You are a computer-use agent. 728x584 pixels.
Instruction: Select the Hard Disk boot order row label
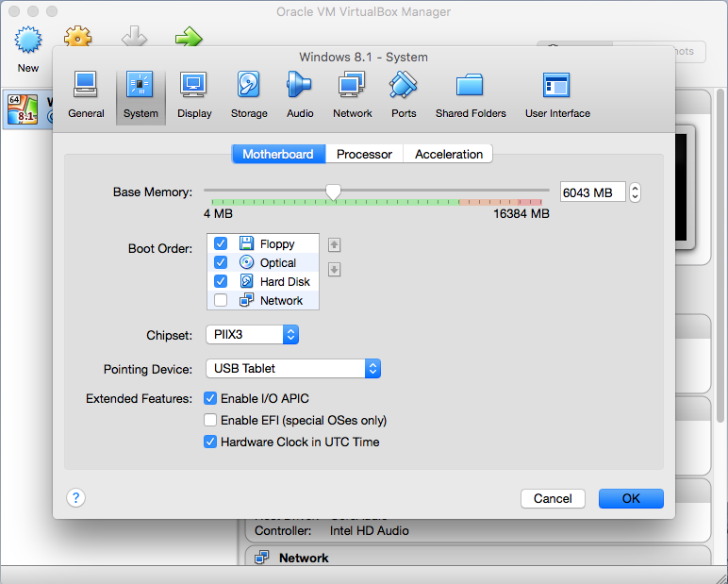tap(285, 281)
